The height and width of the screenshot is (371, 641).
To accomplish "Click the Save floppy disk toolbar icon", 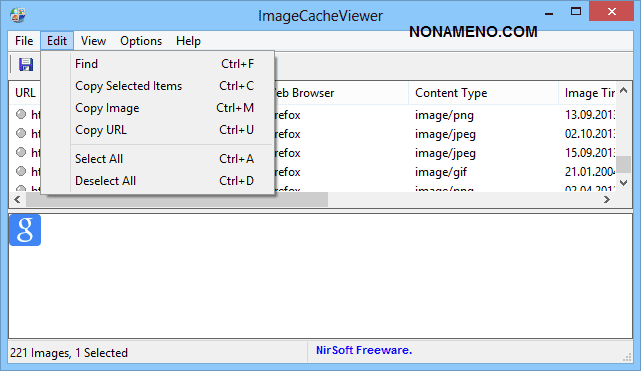I will click(26, 65).
